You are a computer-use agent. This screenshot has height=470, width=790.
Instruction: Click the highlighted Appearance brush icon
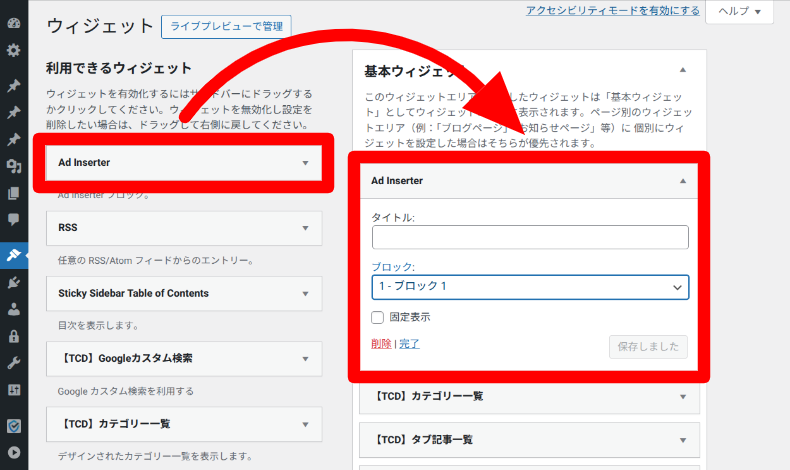[x=14, y=255]
